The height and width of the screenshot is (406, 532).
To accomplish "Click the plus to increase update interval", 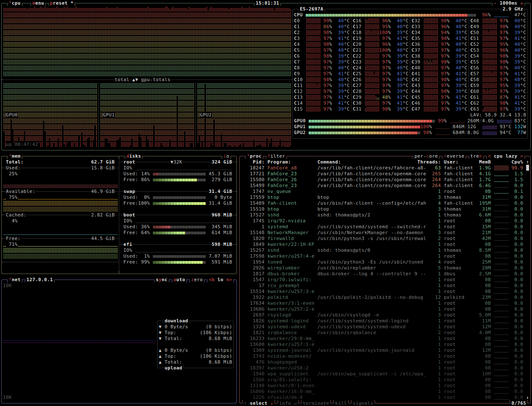I will coord(522,3).
